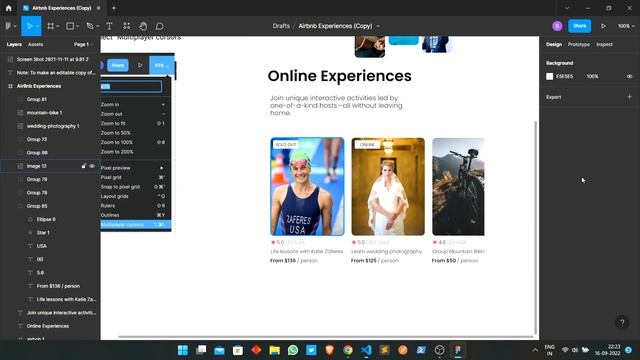640x360 pixels.
Task: Select the Add Comment tool
Action: (160, 26)
